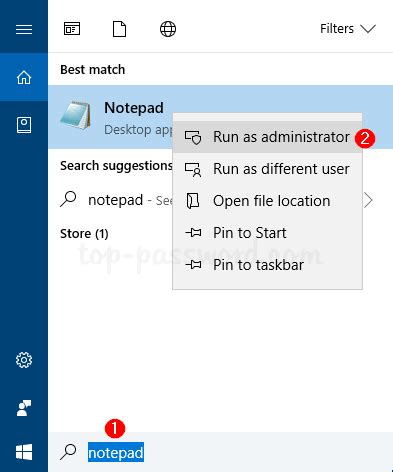Screen dimensions: 393x472
Task: Filter results by Apps icon
Action: (x=72, y=29)
